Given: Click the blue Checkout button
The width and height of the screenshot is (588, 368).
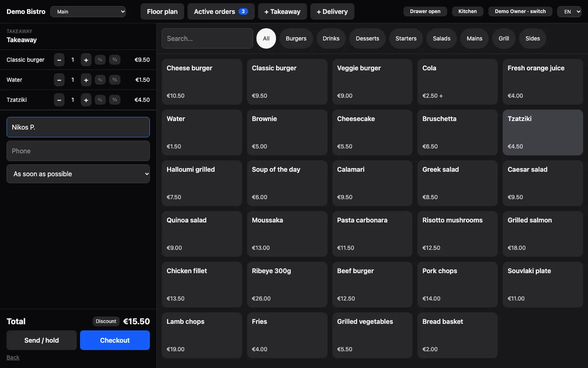Looking at the screenshot, I should [115, 340].
